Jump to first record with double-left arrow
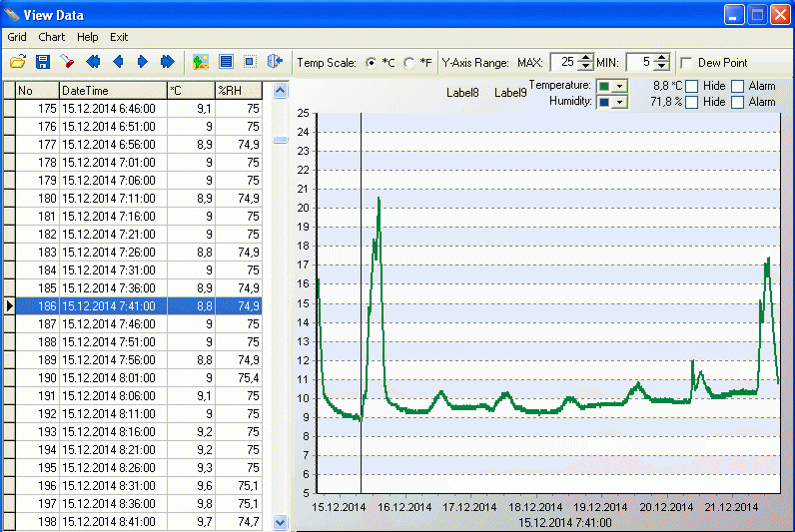Screen dimensions: 795x532 [94, 62]
